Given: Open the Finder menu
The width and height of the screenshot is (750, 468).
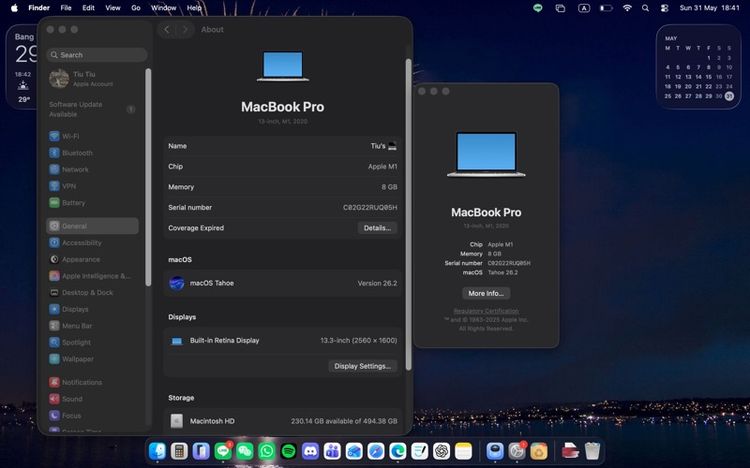Looking at the screenshot, I should click(39, 8).
